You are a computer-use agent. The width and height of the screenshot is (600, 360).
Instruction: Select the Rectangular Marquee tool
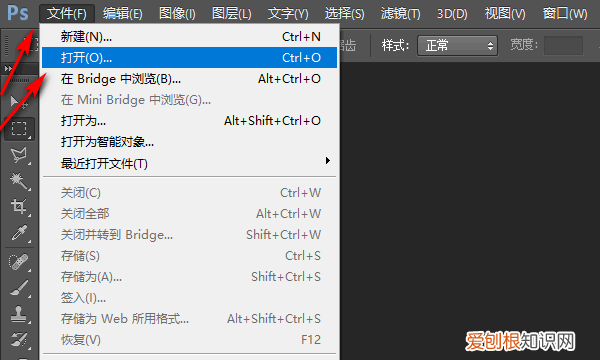click(x=19, y=129)
